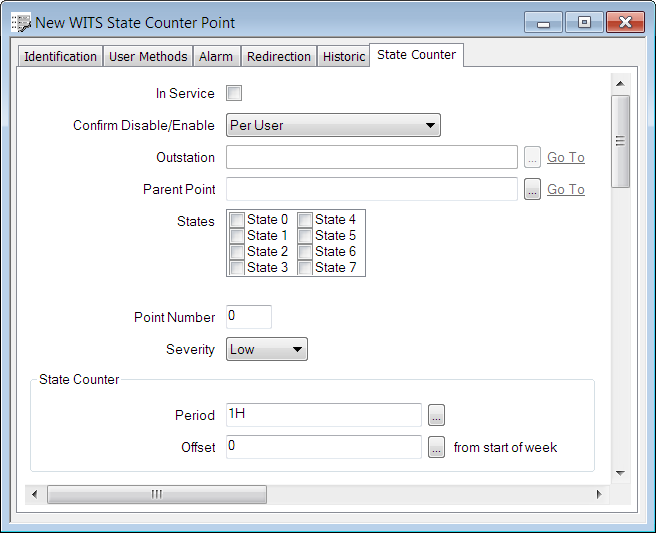
Task: Click the vertical scrollbar down arrow
Action: (620, 472)
